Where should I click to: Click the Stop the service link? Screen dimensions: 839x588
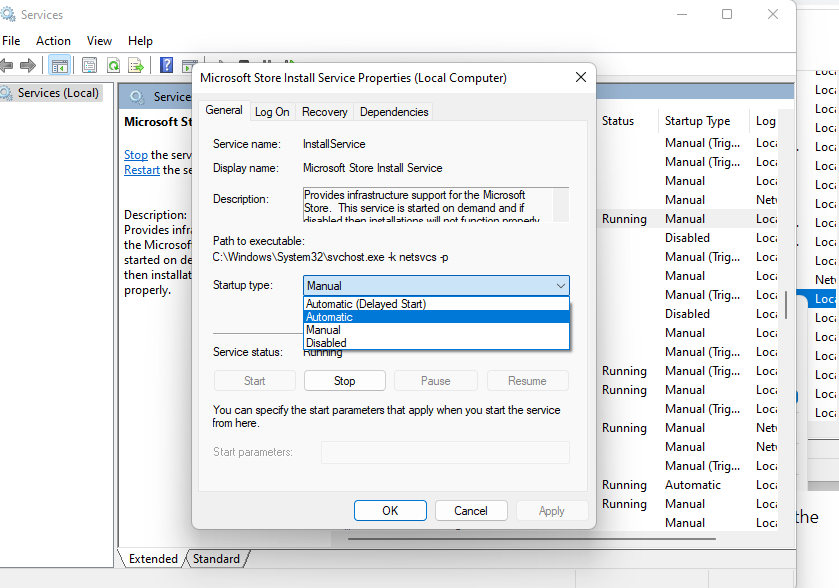pyautogui.click(x=136, y=155)
